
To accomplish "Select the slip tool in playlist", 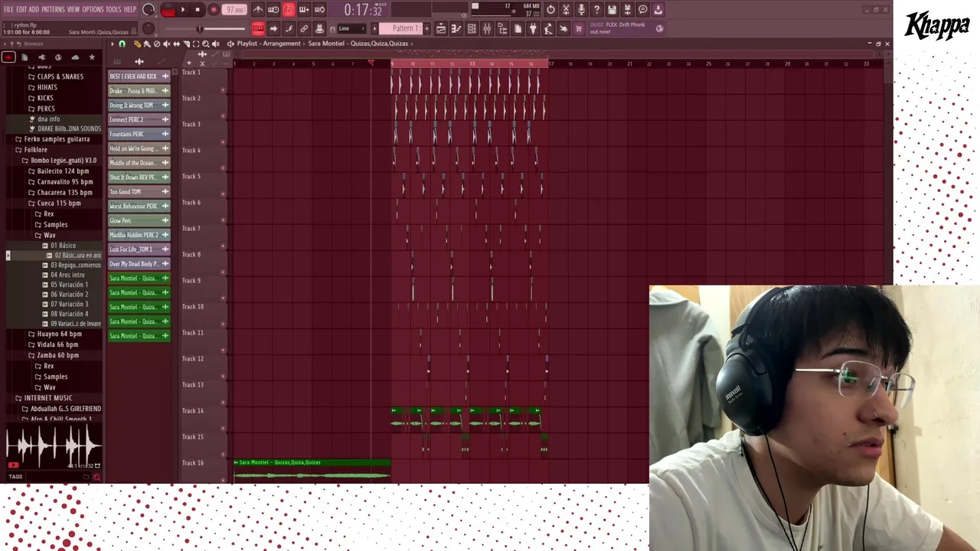I will (176, 44).
